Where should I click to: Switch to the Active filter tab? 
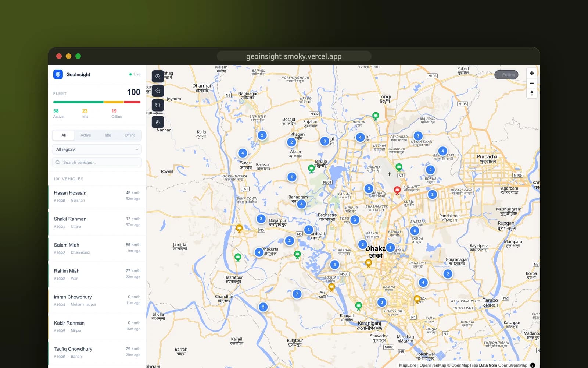86,135
